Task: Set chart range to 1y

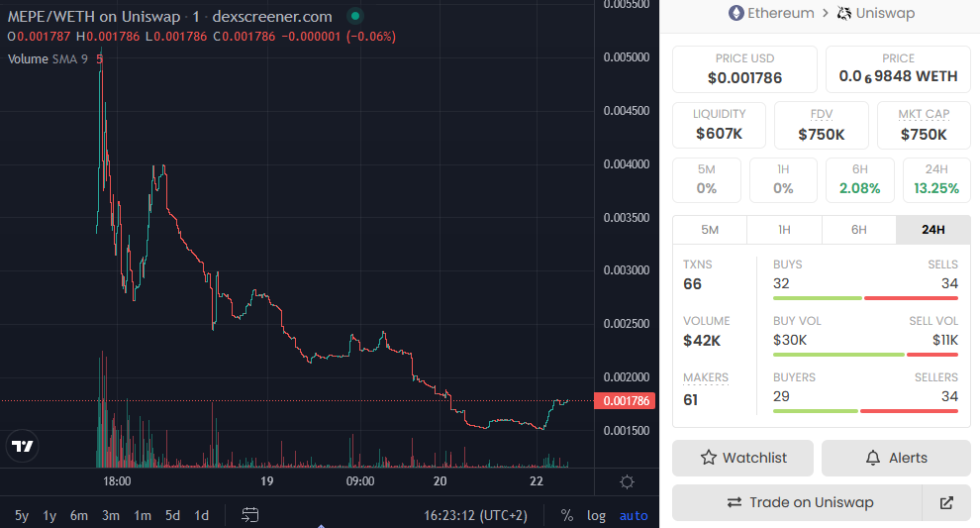Action: click(x=49, y=515)
